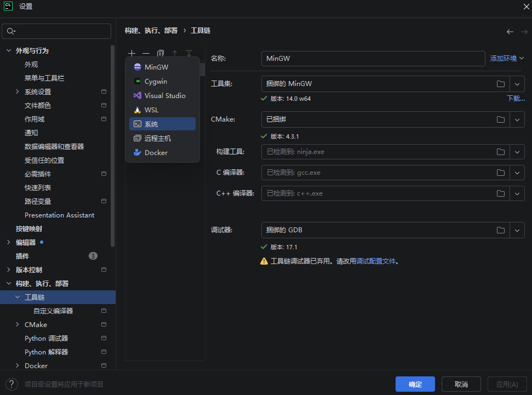The width and height of the screenshot is (532, 395).
Task: Select 菜单与工具栏 in the settings tree
Action: (x=44, y=78)
